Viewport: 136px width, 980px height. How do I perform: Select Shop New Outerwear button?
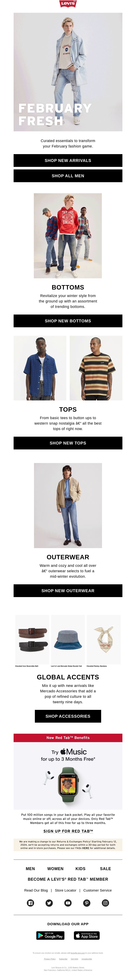coord(68,590)
